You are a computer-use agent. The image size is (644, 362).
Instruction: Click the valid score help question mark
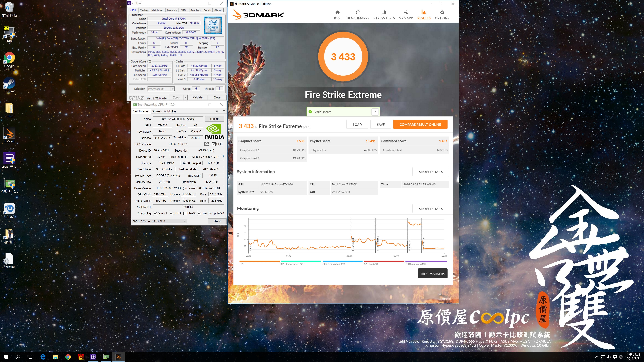(375, 112)
